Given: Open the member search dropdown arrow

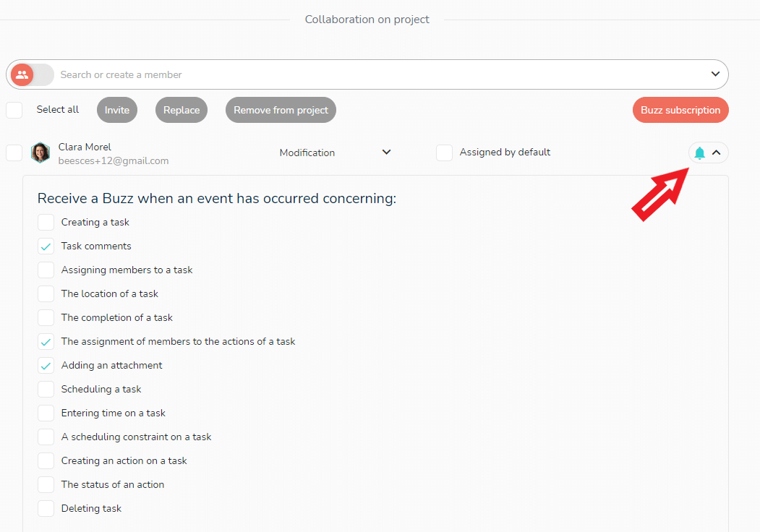Looking at the screenshot, I should [x=715, y=74].
